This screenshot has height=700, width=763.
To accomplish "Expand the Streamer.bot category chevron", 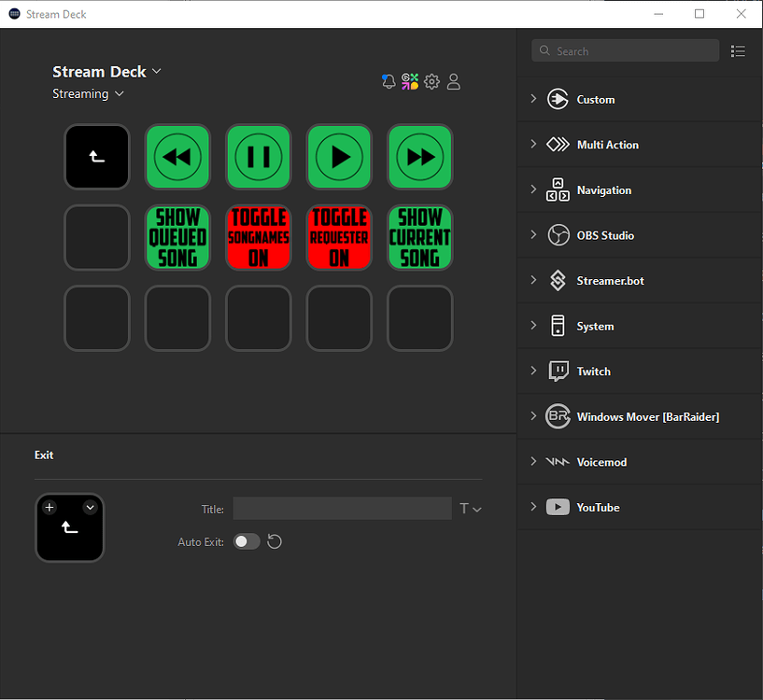I will pyautogui.click(x=533, y=280).
